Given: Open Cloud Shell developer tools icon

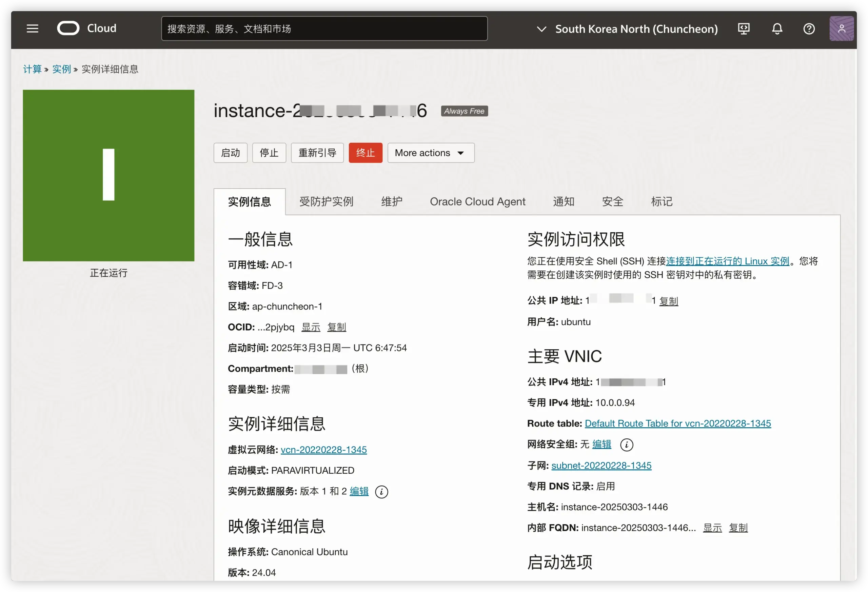Looking at the screenshot, I should (744, 29).
